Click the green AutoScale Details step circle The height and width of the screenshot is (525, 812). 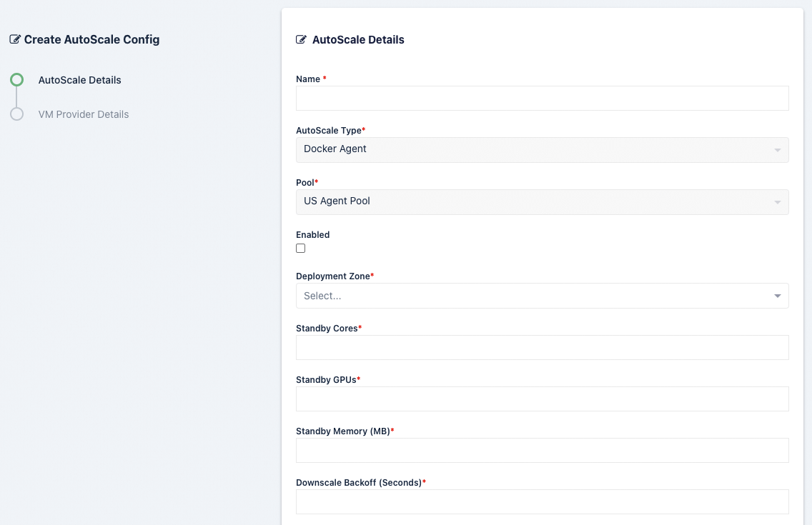click(17, 80)
